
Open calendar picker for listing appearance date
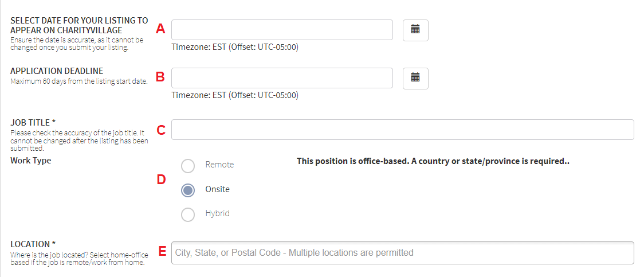(415, 30)
